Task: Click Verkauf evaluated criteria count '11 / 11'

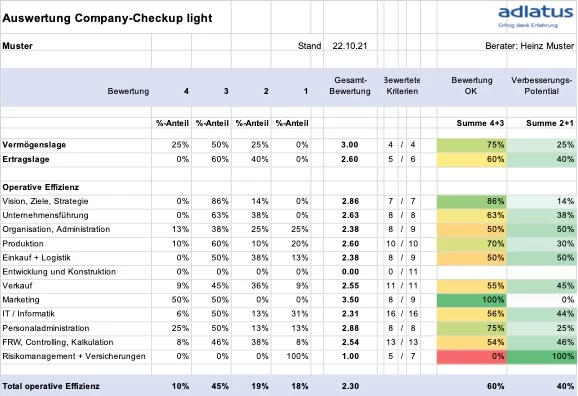Action: click(x=402, y=286)
